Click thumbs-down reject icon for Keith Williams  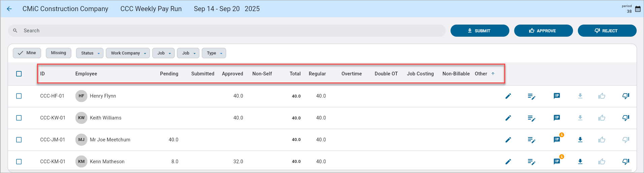click(625, 118)
